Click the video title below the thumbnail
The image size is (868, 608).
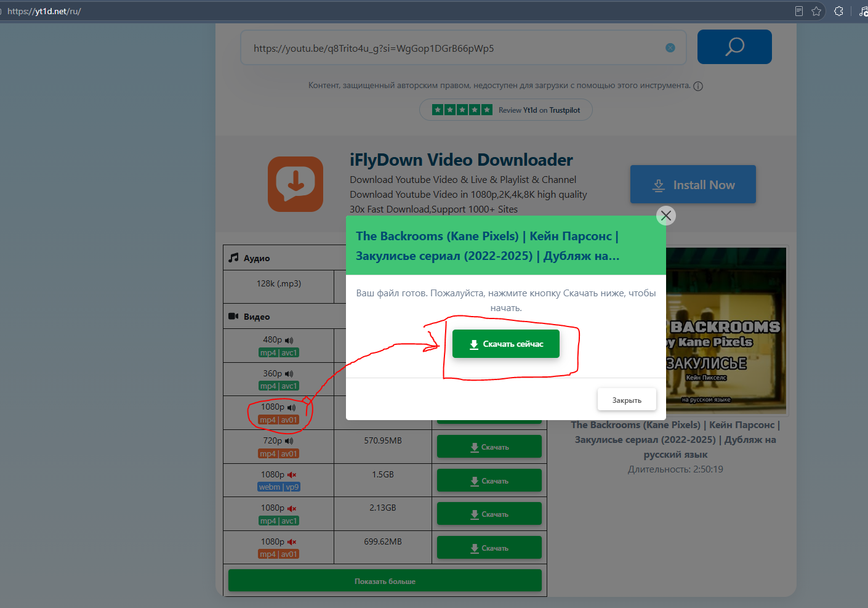tap(675, 440)
